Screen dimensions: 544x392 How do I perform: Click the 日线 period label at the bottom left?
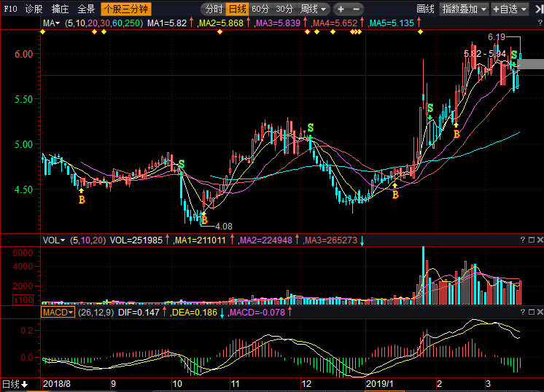tap(15, 384)
